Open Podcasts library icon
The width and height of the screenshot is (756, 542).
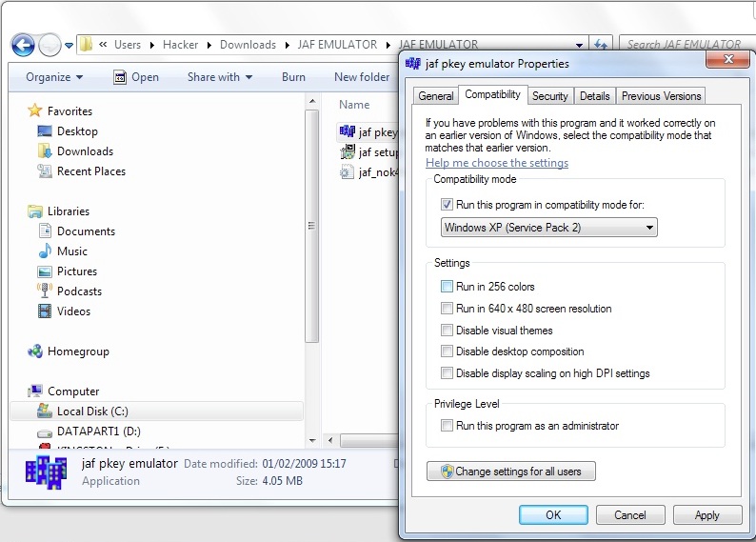pos(45,291)
